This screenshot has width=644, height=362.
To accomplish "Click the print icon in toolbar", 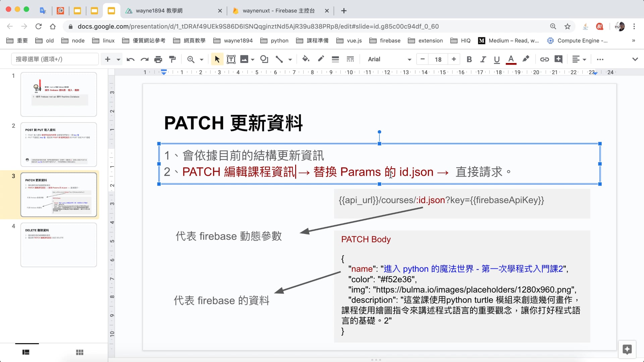I will 158,59.
